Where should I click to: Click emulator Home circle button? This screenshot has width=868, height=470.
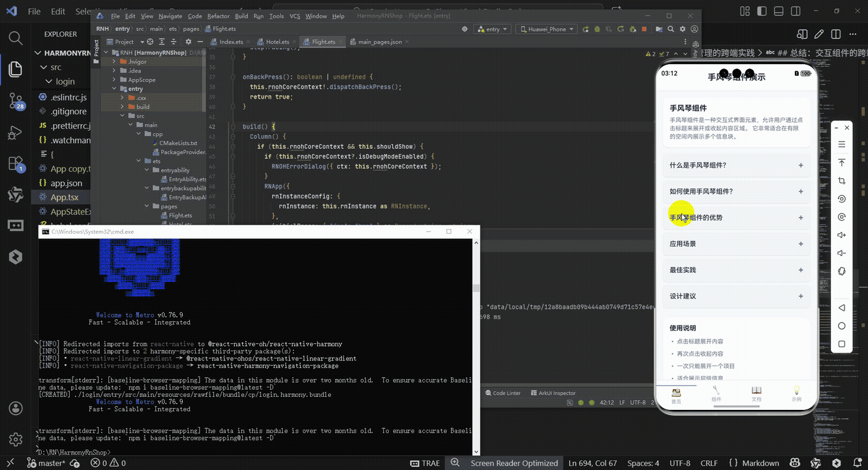click(x=842, y=326)
